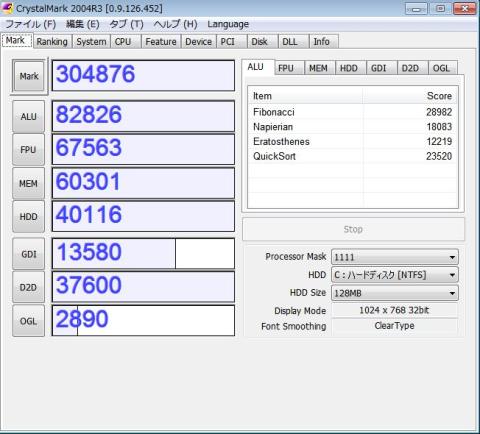Open the ファイル (F) menu
The image size is (480, 434).
coord(31,24)
